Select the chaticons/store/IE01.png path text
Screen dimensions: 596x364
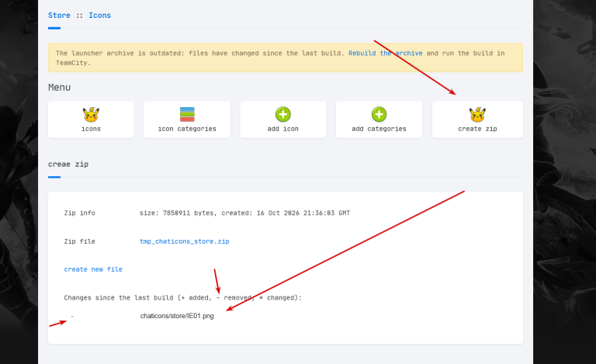[x=177, y=316]
